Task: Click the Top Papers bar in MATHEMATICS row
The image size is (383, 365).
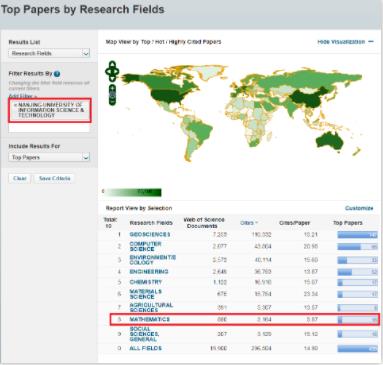Action: (x=357, y=320)
